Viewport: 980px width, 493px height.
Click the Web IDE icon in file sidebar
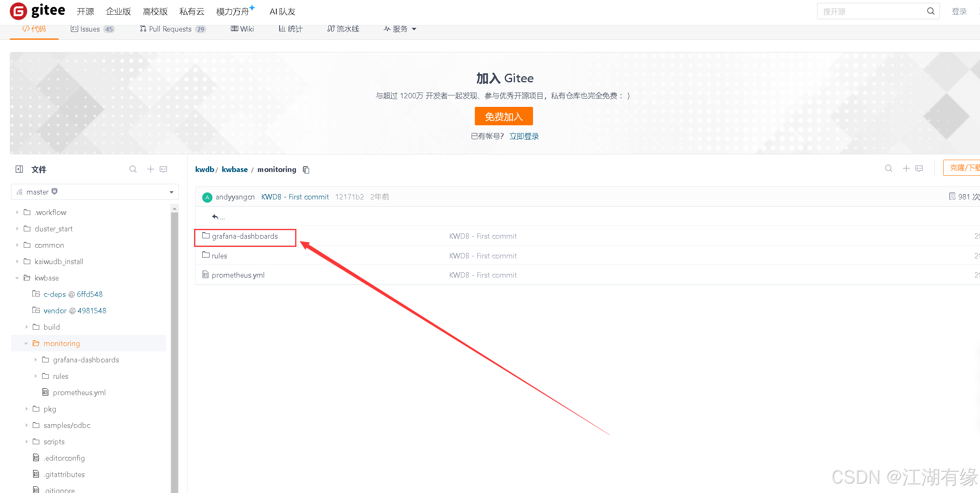163,169
